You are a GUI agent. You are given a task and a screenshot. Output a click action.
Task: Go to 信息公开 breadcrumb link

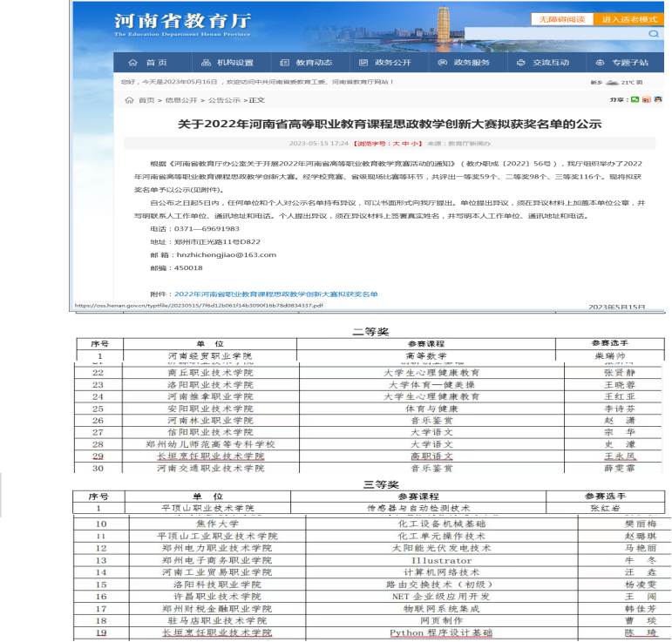[x=181, y=100]
